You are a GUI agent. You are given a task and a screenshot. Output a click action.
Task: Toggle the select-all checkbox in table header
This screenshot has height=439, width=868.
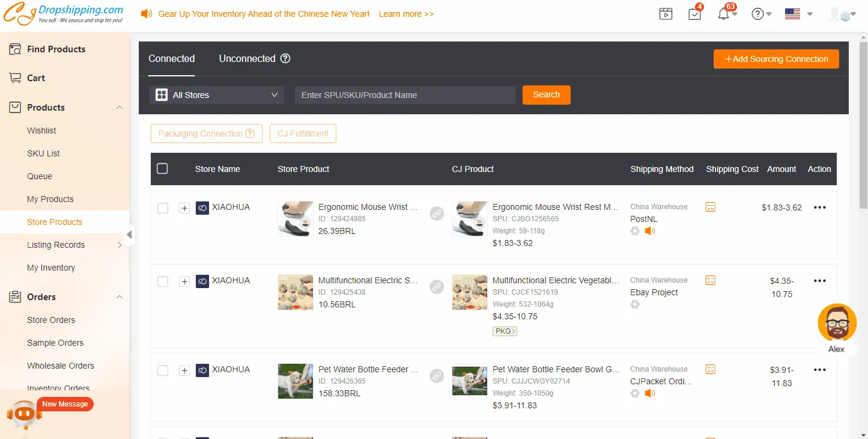point(162,169)
